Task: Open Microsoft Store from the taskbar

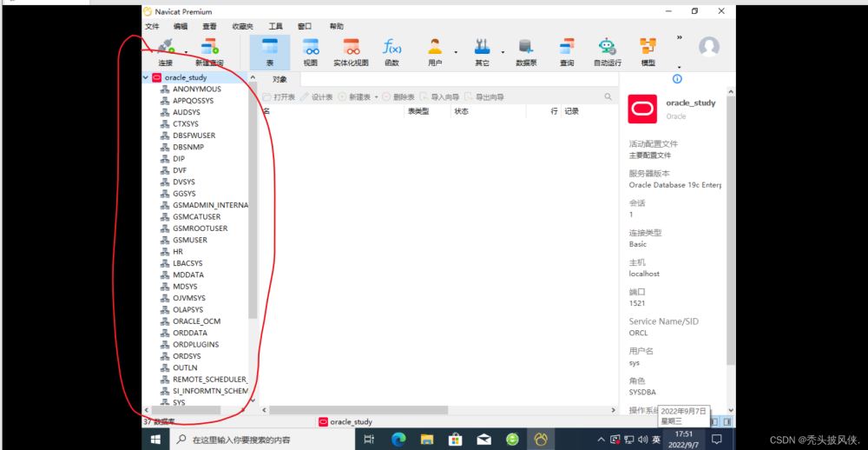Action: point(455,440)
